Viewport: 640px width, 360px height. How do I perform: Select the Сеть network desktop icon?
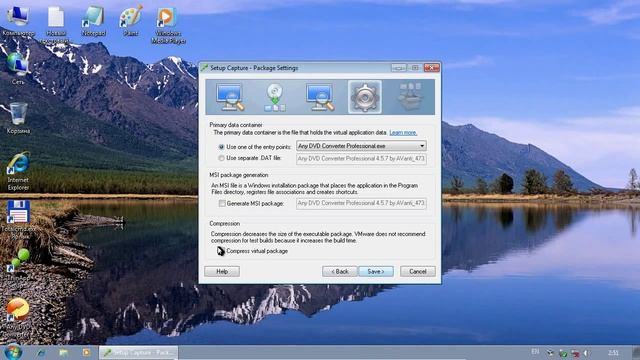18,69
